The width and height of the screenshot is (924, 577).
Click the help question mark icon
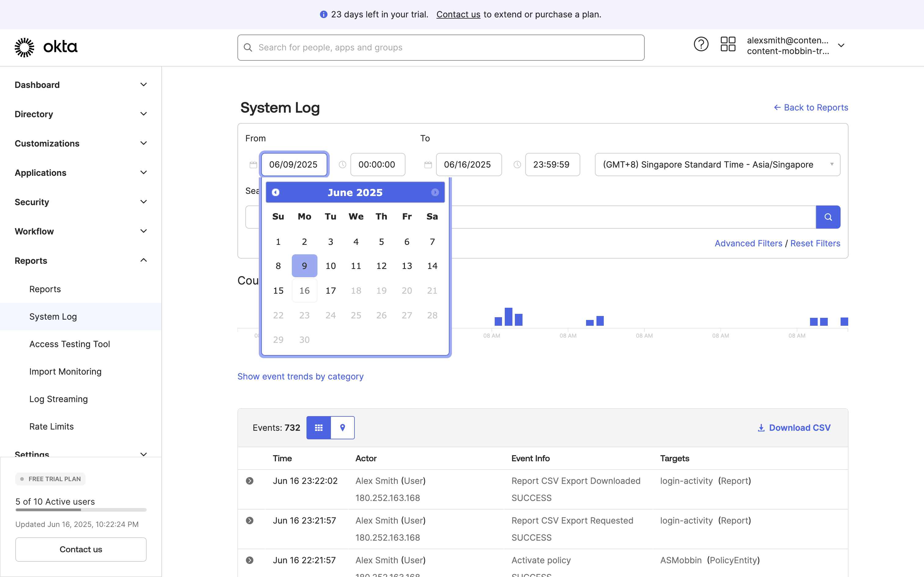coord(701,44)
